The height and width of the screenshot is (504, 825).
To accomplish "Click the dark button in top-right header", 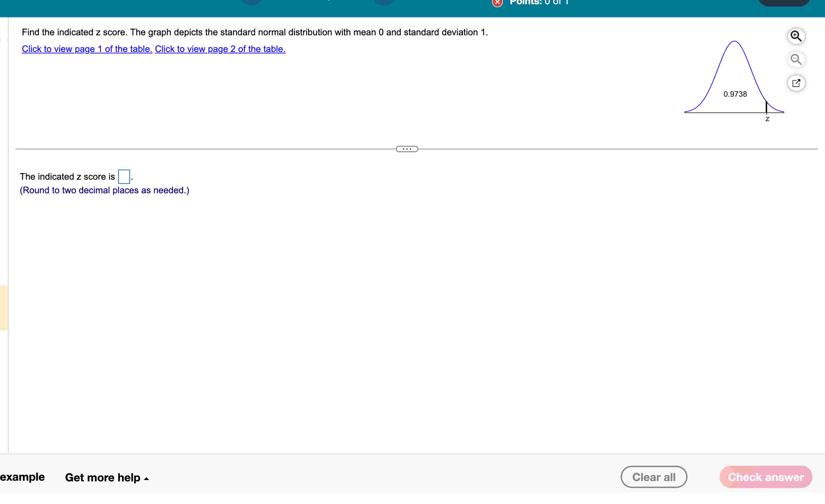I will click(x=783, y=3).
